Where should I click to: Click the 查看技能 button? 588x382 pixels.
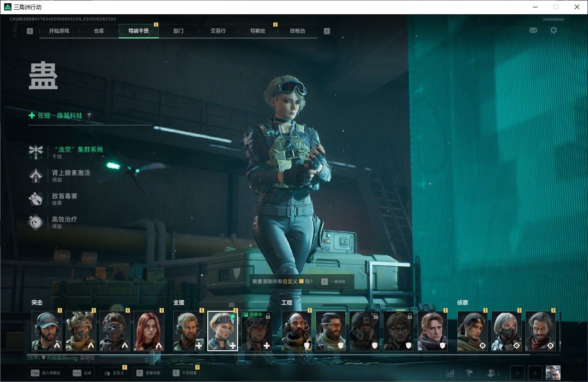tap(149, 373)
